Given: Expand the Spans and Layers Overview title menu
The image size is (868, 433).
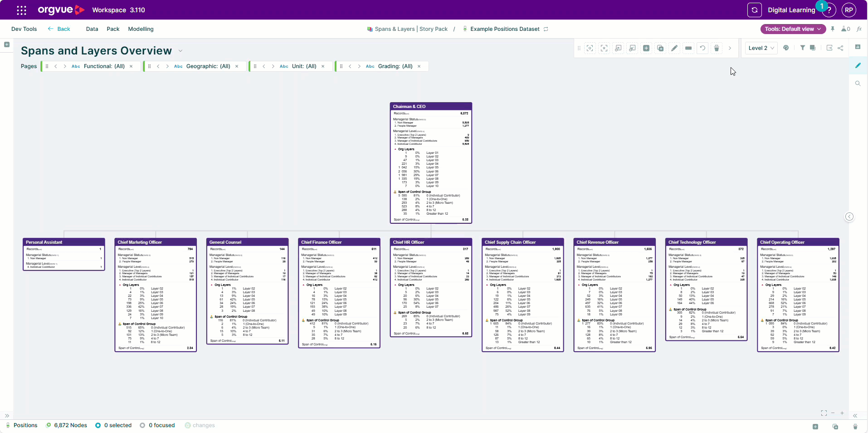Looking at the screenshot, I should 180,51.
